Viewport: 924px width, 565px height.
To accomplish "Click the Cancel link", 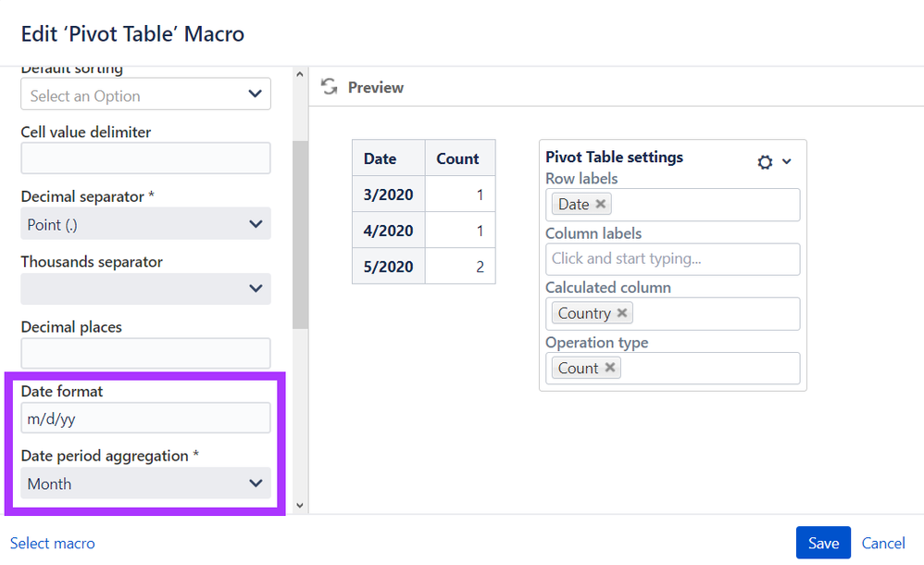I will pos(883,544).
